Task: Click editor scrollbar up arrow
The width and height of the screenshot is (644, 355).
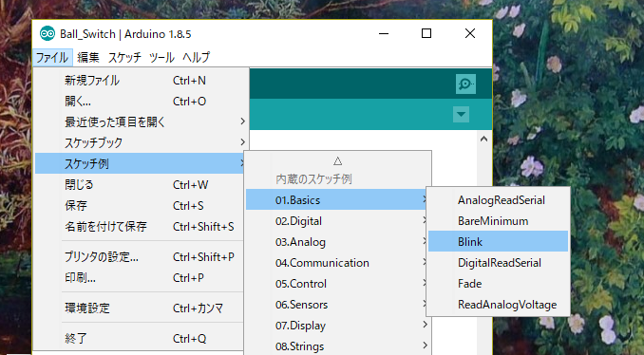Action: pyautogui.click(x=483, y=140)
